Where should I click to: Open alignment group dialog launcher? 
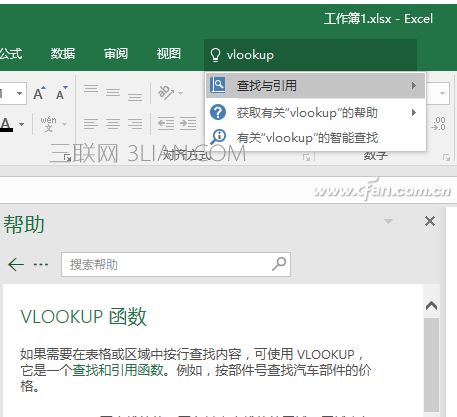307,157
